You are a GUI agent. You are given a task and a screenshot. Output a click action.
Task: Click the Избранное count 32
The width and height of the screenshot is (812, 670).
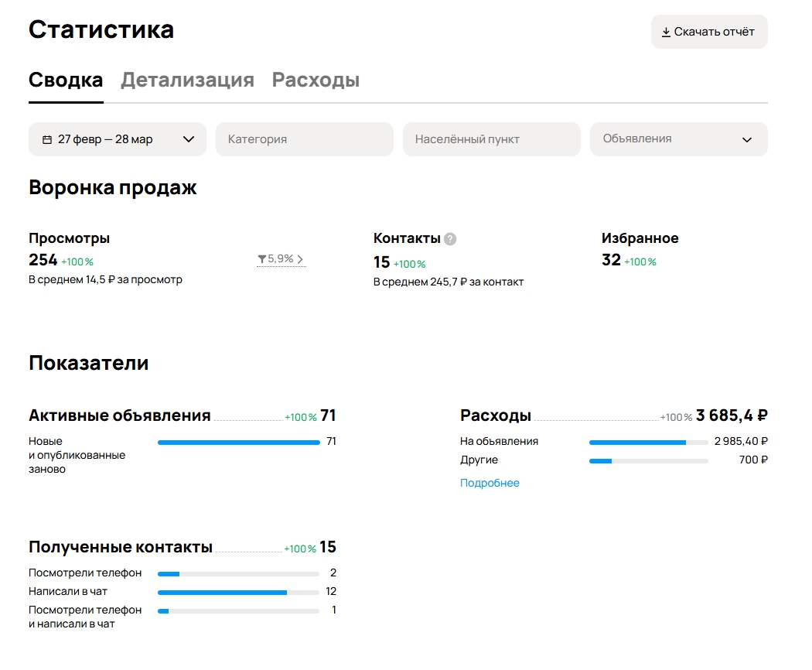[611, 260]
